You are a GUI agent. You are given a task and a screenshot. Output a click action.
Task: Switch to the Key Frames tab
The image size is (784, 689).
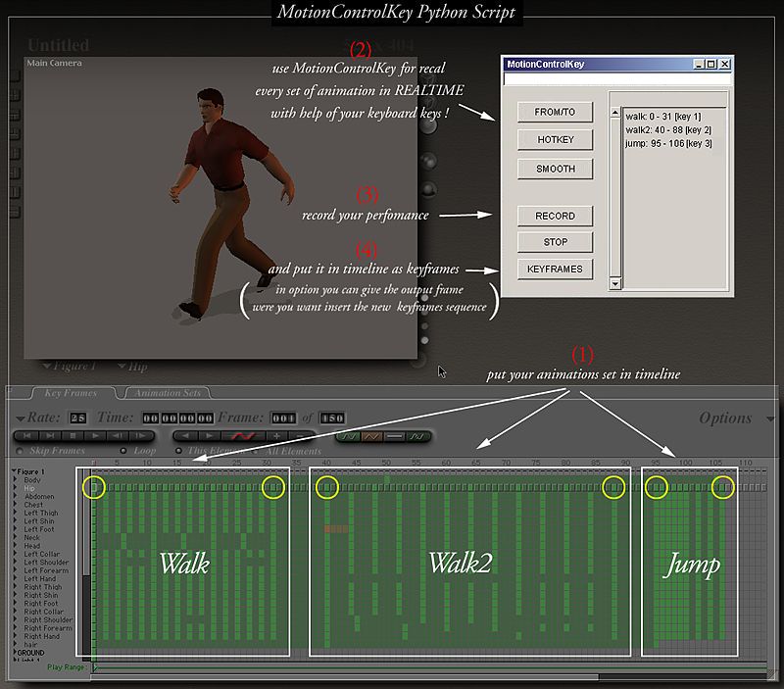tap(71, 393)
